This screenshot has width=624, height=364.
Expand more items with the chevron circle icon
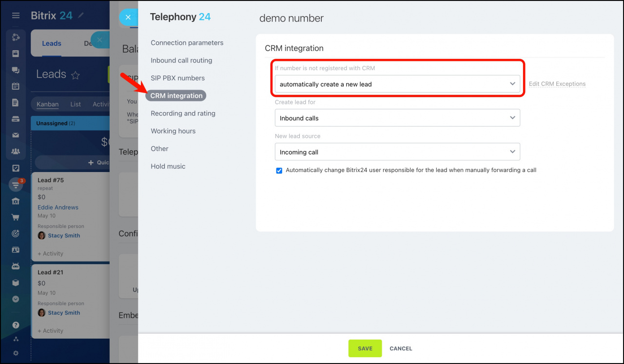coord(16,299)
